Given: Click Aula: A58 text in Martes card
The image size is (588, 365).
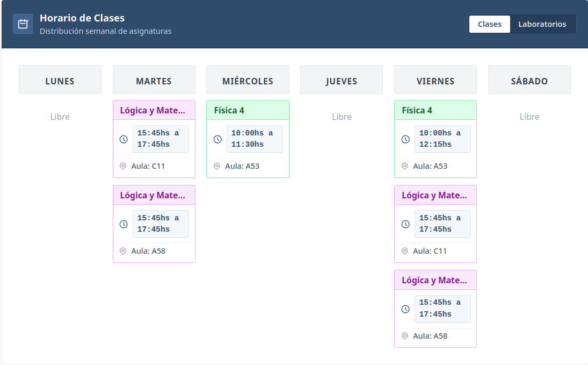Looking at the screenshot, I should (x=148, y=251).
